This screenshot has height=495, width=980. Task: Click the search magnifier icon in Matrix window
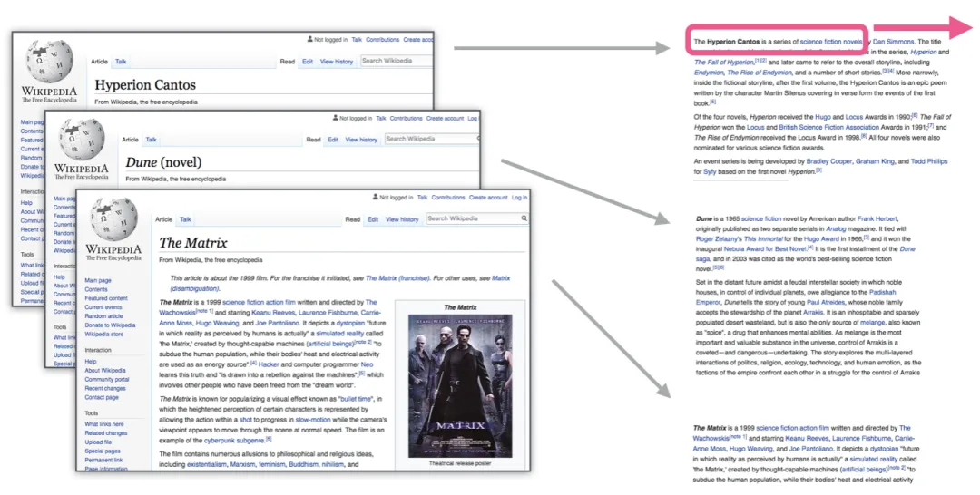point(524,218)
